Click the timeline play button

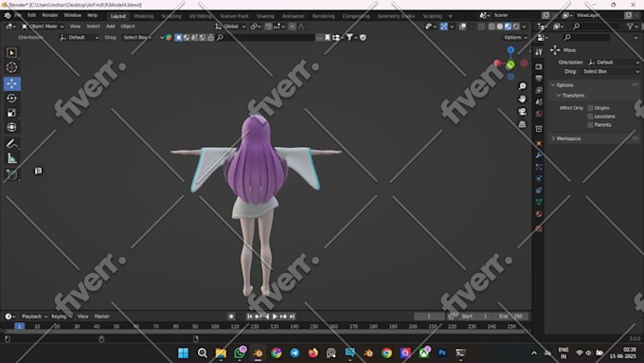[x=275, y=317]
